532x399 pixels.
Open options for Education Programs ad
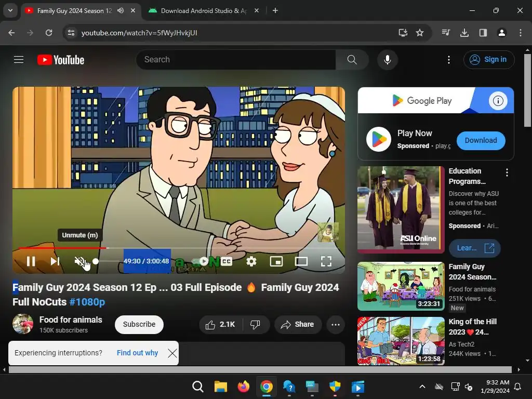tap(507, 172)
